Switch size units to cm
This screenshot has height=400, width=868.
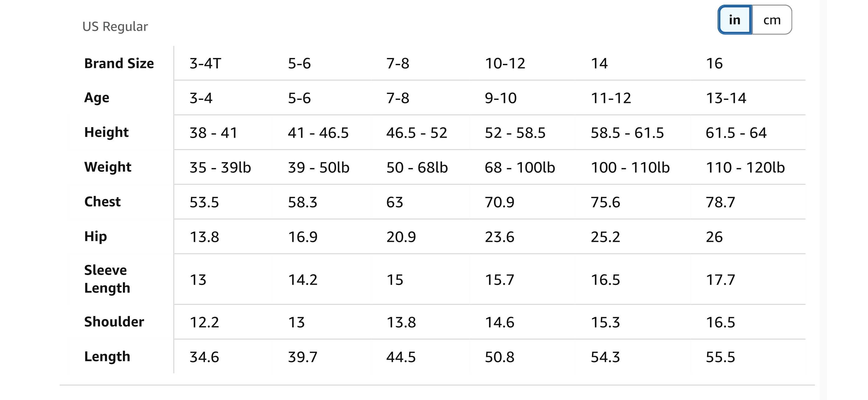[x=772, y=20]
